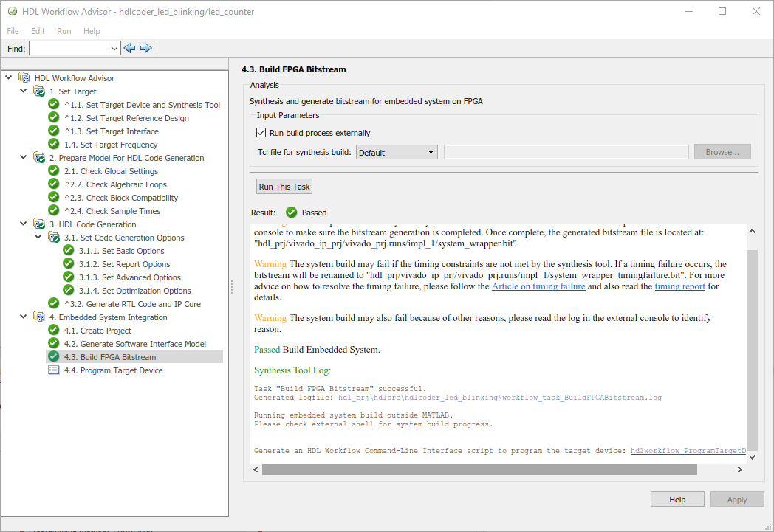Open the Tcl file for synthesis build dropdown
The width and height of the screenshot is (774, 532).
coord(397,153)
